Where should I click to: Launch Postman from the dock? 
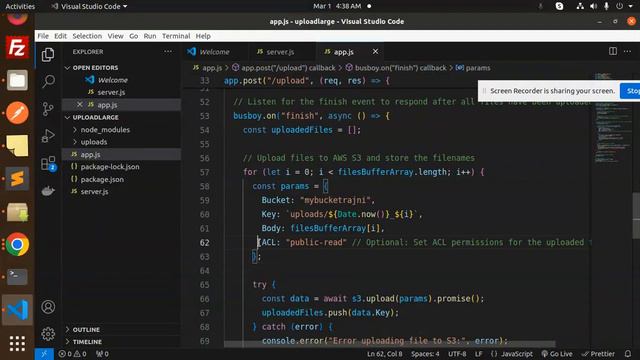(x=17, y=113)
